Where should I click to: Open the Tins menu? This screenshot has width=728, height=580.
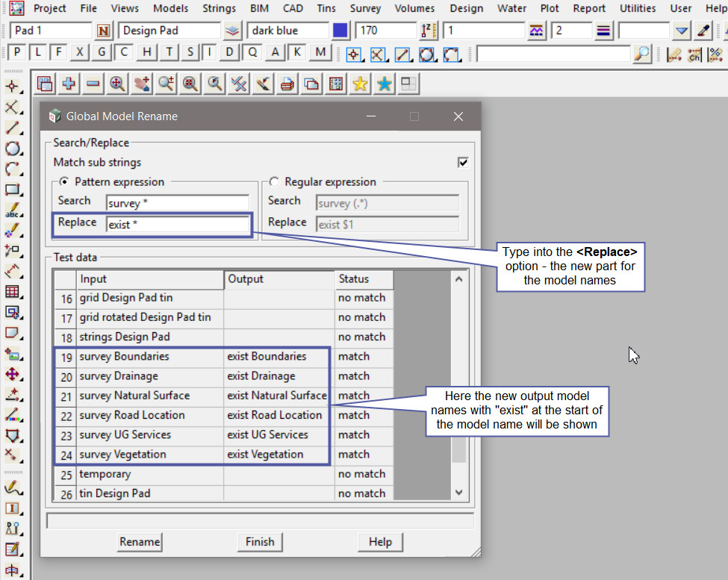click(x=326, y=8)
